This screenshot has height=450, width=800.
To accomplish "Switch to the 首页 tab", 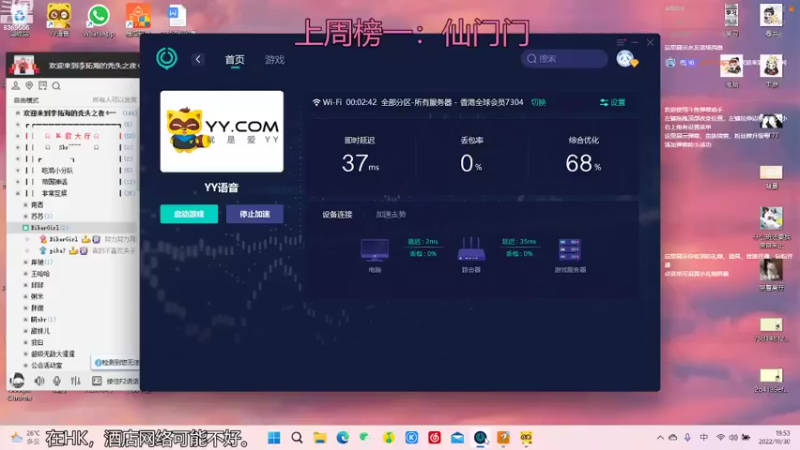I will pyautogui.click(x=235, y=60).
